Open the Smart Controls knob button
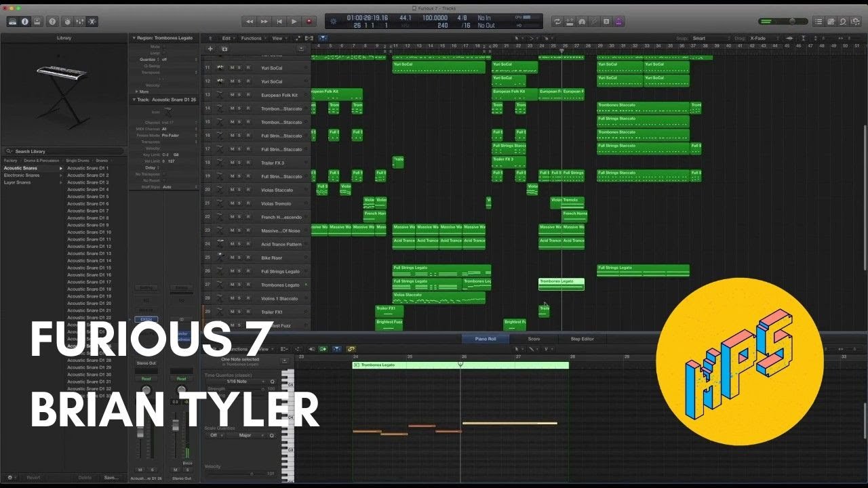This screenshot has height=488, width=868. pos(67,22)
